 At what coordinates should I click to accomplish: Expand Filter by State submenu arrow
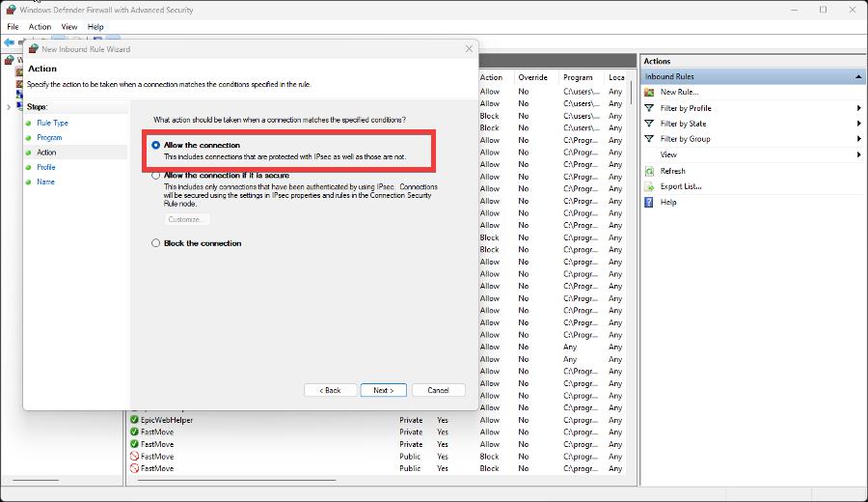pyautogui.click(x=858, y=124)
